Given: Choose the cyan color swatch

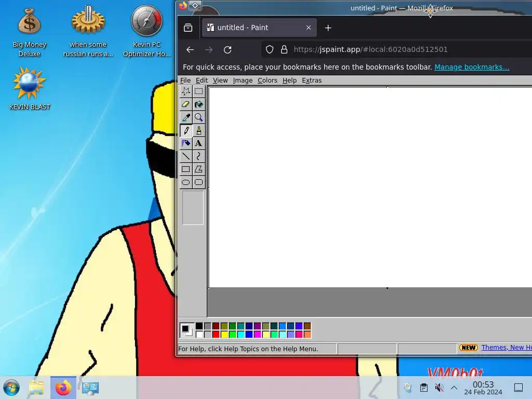Looking at the screenshot, I should click(x=241, y=335).
